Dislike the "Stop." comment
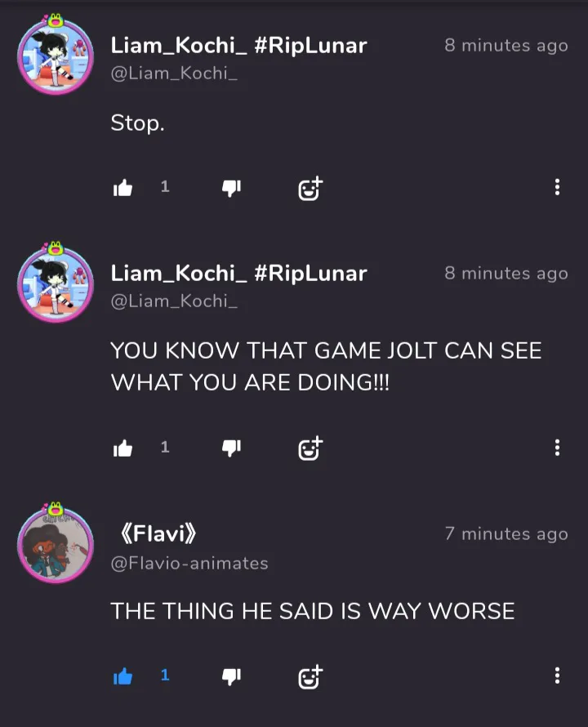The image size is (588, 727). tap(231, 188)
